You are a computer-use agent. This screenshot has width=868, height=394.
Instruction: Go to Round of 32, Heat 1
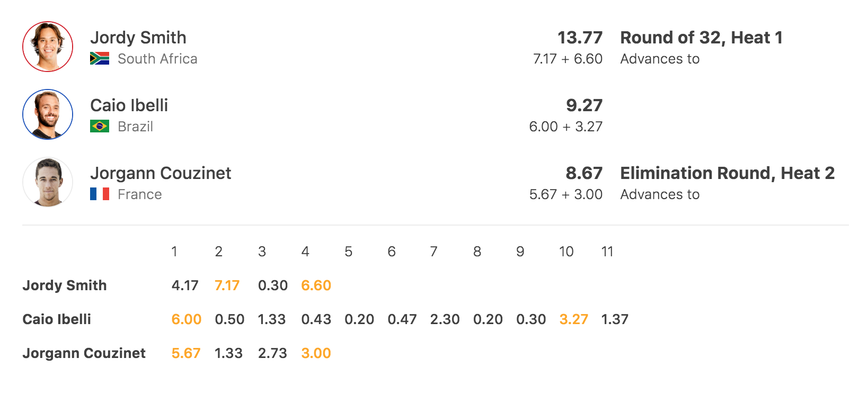[x=701, y=38]
